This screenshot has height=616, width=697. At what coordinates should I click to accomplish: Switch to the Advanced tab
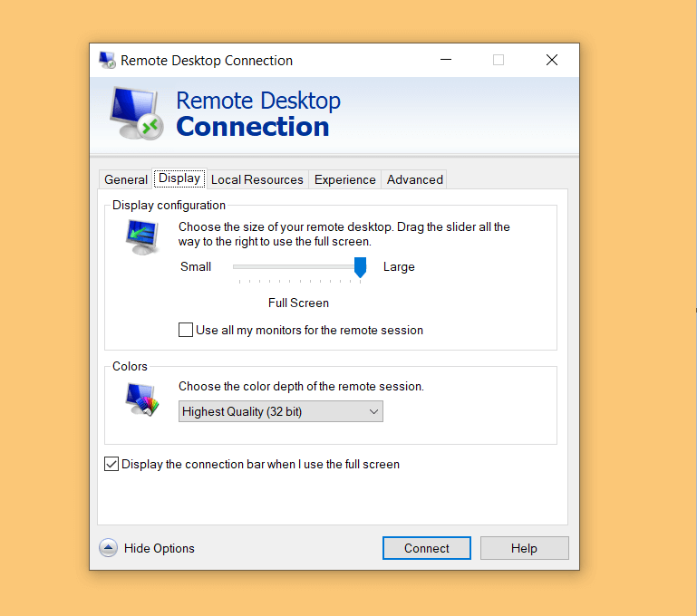click(x=415, y=179)
